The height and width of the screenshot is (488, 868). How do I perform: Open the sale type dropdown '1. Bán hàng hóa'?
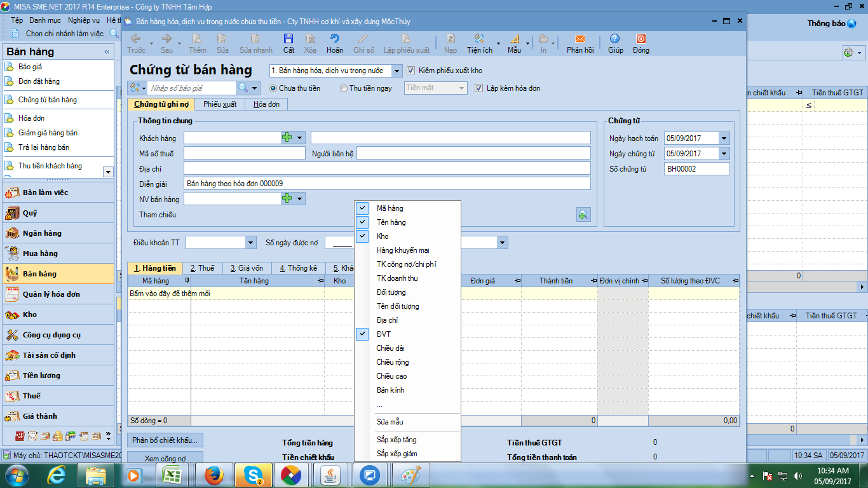tap(397, 71)
